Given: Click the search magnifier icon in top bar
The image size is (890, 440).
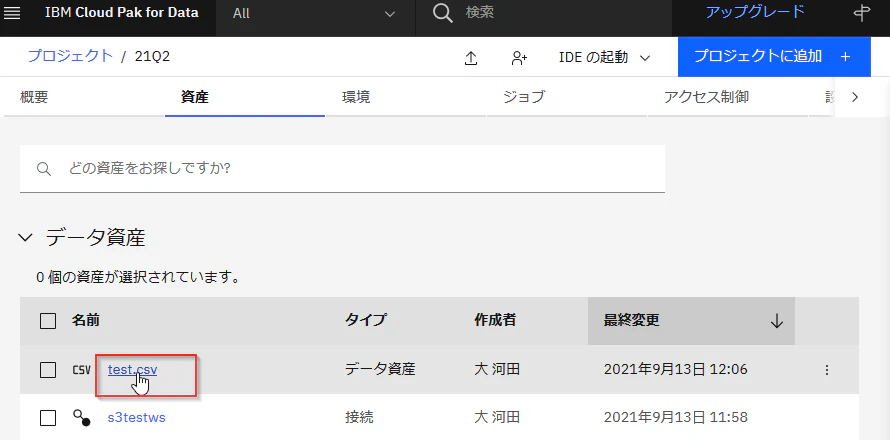Looking at the screenshot, I should (442, 13).
